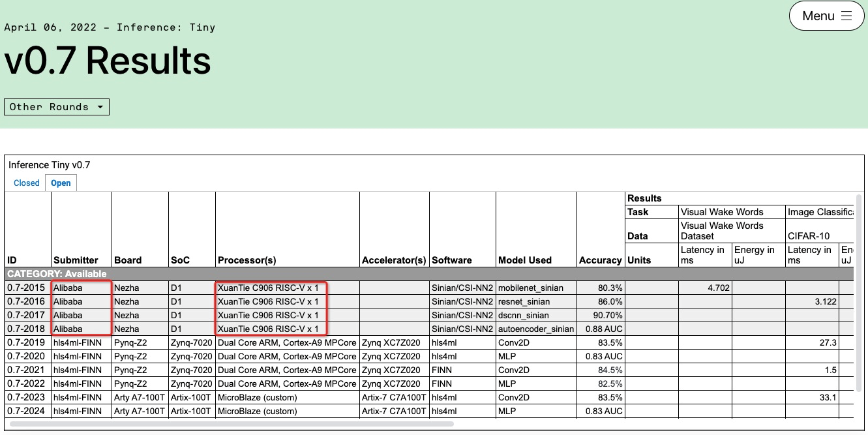Click ID cell 0.7-2022
Screen dimensions: 868x435
28,383
